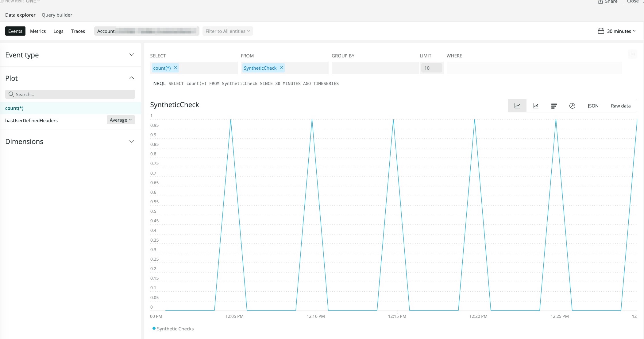The width and height of the screenshot is (644, 339).
Task: Collapse the Plot section
Action: (132, 78)
